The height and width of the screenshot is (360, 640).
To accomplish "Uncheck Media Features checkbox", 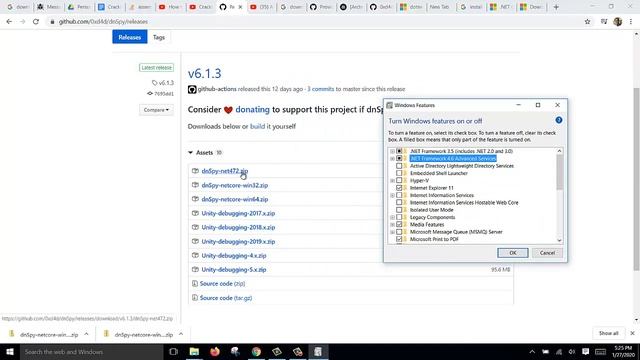I will (399, 224).
